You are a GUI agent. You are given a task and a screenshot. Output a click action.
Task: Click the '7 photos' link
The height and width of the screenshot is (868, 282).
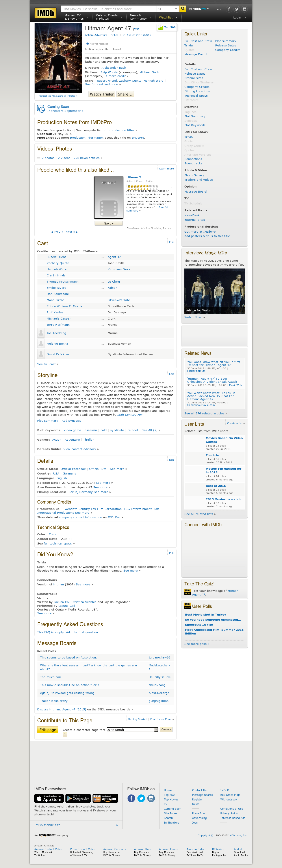click(48, 158)
